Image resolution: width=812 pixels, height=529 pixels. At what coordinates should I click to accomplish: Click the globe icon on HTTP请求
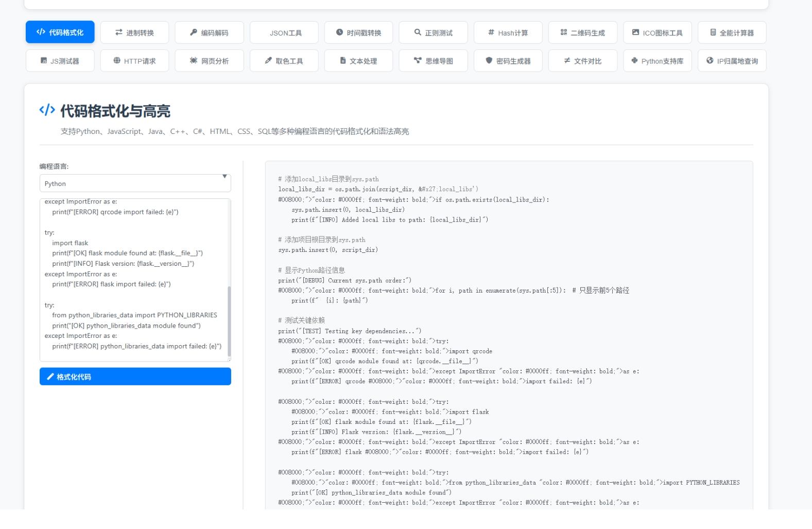(117, 60)
